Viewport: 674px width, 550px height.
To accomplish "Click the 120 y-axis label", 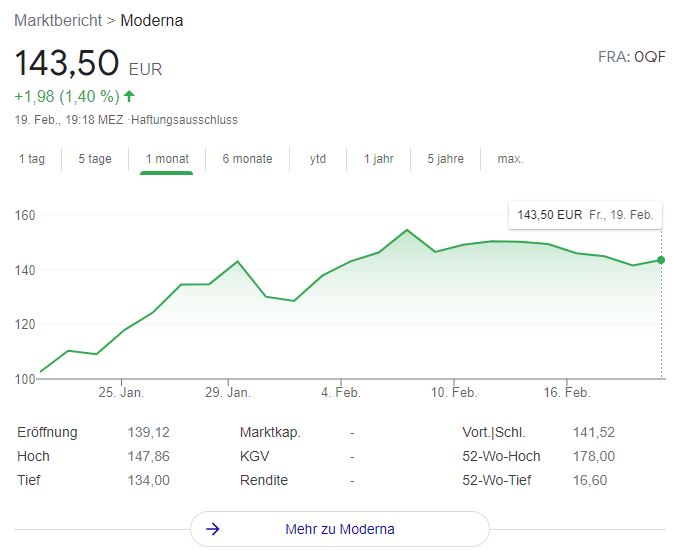I will 25,324.
